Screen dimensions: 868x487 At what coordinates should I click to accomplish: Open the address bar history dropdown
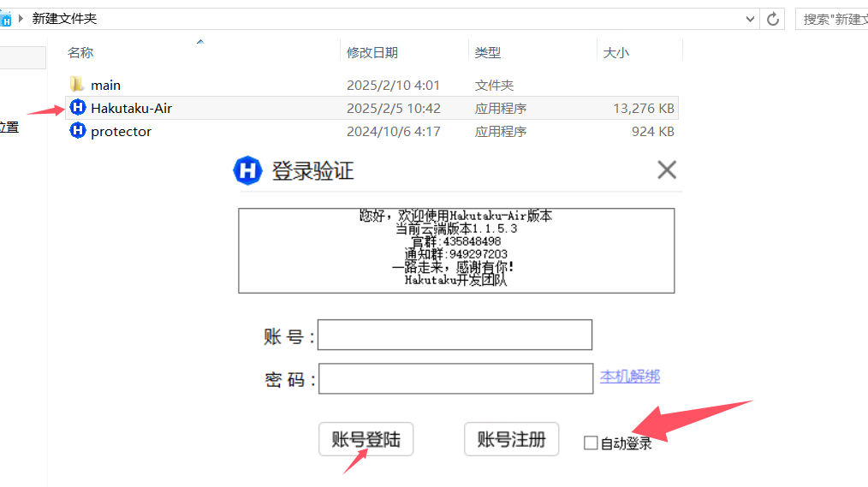click(750, 20)
